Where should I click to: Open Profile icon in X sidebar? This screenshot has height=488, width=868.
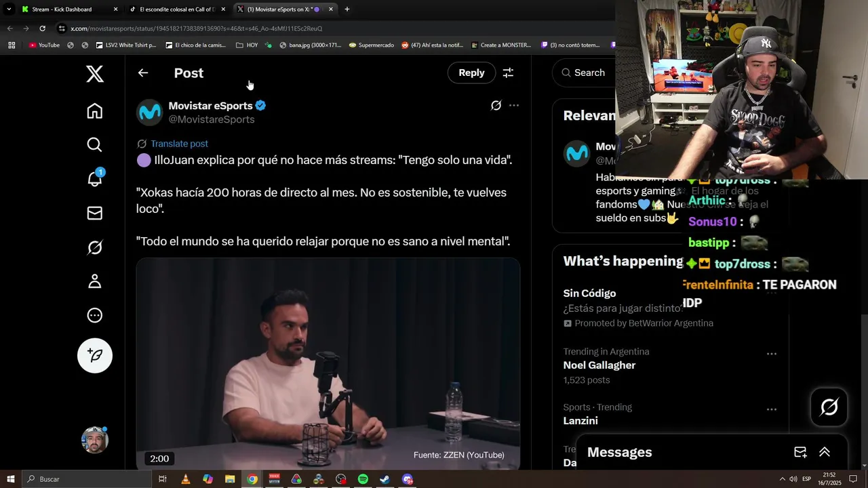[95, 281]
